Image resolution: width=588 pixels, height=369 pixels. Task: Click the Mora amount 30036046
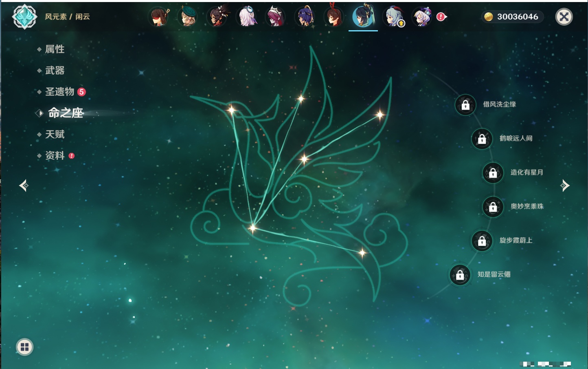click(x=518, y=17)
